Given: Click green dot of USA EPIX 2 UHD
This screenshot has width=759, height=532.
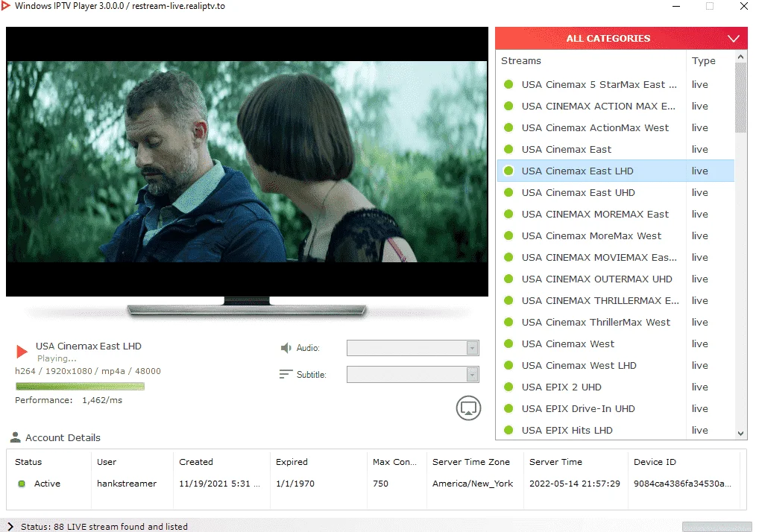Looking at the screenshot, I should [508, 387].
